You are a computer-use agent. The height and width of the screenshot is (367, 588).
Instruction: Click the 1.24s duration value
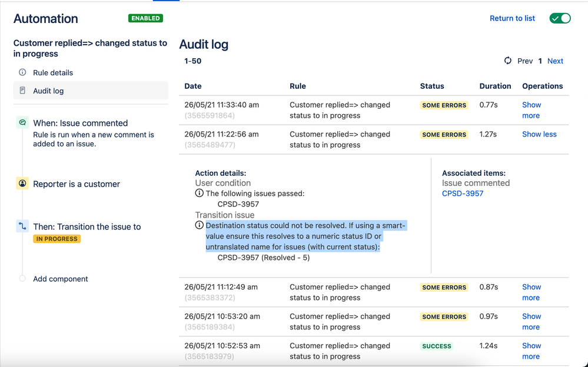(x=489, y=346)
